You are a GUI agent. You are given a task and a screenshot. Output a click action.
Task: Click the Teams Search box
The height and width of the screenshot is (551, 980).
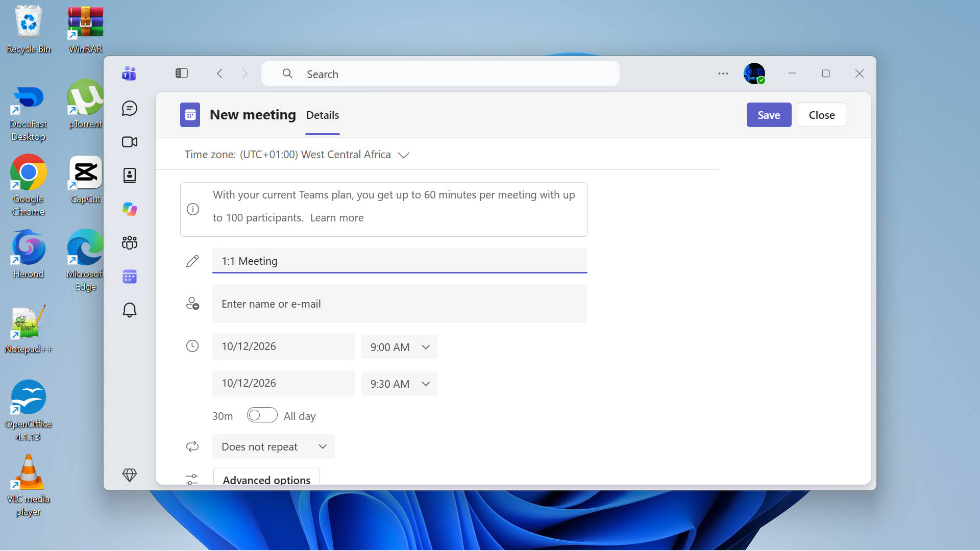tap(440, 73)
